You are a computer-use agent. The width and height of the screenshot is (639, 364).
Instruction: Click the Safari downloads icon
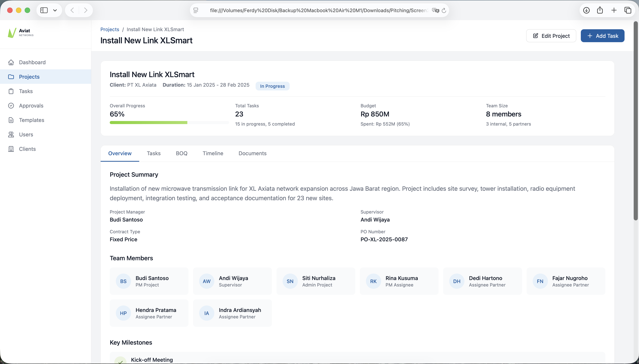click(x=586, y=10)
